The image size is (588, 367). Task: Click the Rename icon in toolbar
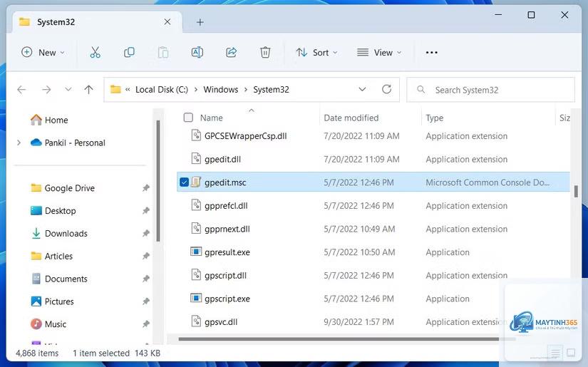[x=197, y=53]
